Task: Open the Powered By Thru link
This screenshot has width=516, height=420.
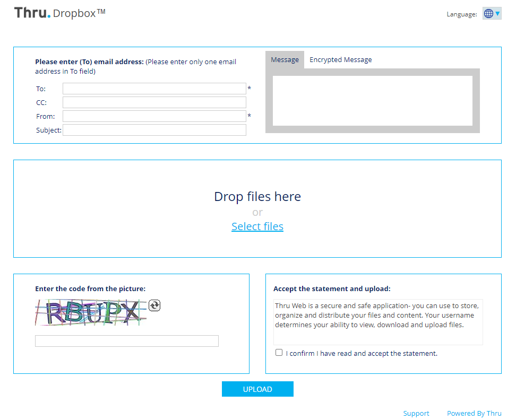Action: tap(474, 413)
